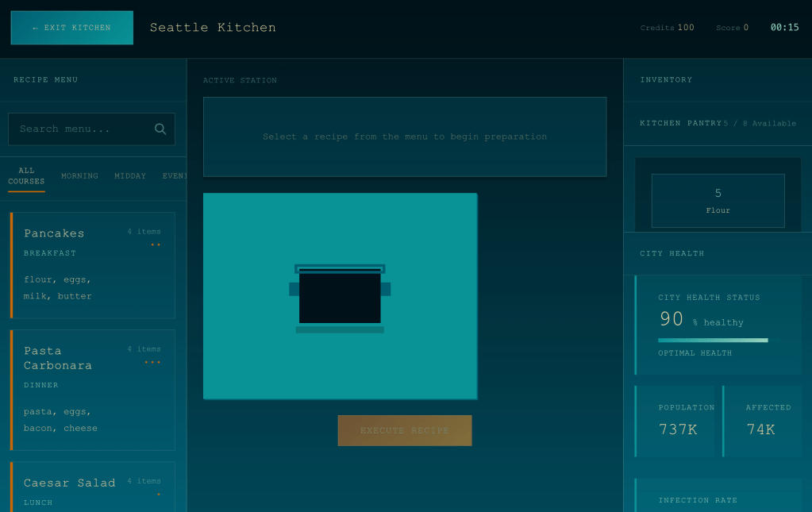
Task: Click the cooking pot icon
Action: click(x=340, y=298)
